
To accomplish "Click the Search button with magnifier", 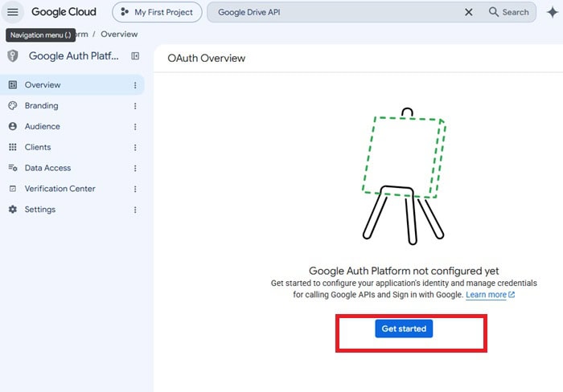I will click(509, 12).
